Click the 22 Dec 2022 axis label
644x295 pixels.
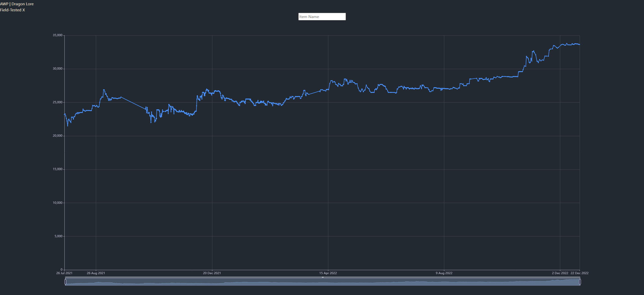[579, 273]
